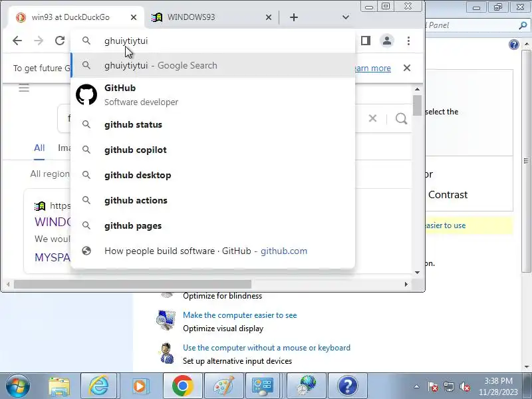Open Chrome's three-dot menu
532x399 pixels.
408,41
